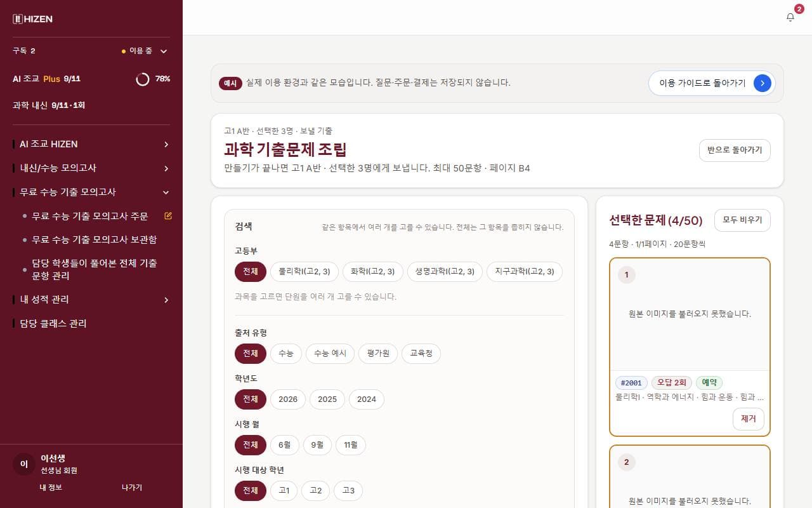Select 지구과학Ⅰ(고2, 3) subject chip

point(525,272)
